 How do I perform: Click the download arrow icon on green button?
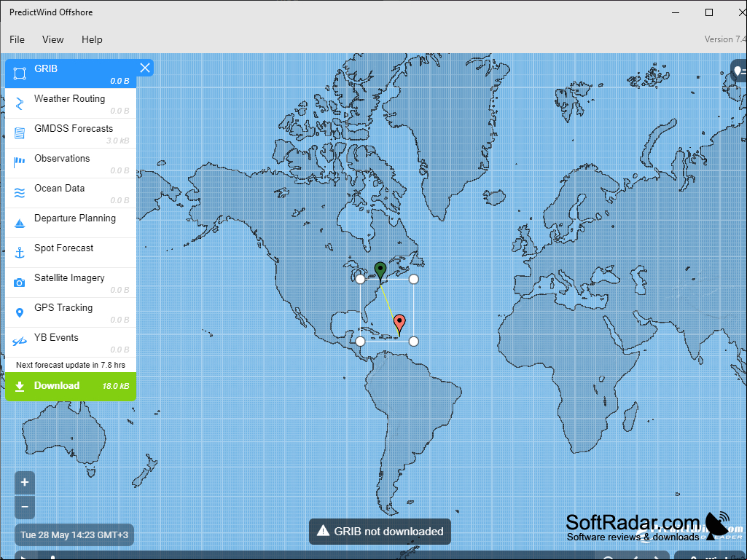tap(20, 386)
